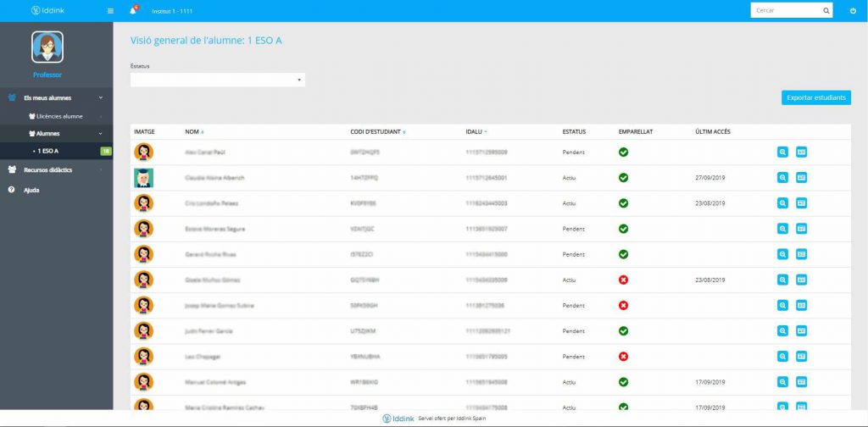Open Llicències alumne in sidebar
868x427 pixels.
(x=64, y=116)
